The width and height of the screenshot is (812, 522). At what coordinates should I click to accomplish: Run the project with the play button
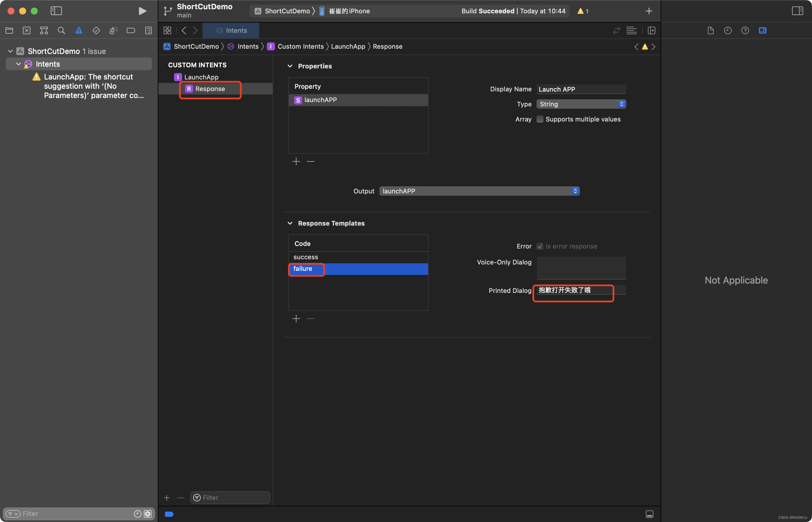[x=142, y=11]
